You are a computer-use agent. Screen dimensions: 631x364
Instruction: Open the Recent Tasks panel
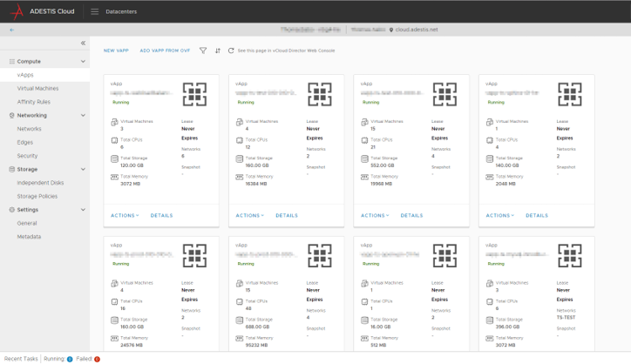click(21, 358)
